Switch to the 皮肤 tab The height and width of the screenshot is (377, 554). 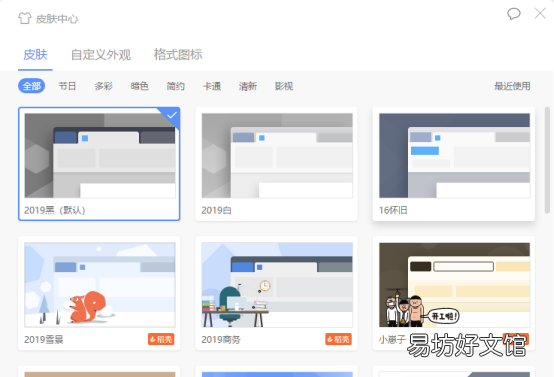[x=35, y=55]
